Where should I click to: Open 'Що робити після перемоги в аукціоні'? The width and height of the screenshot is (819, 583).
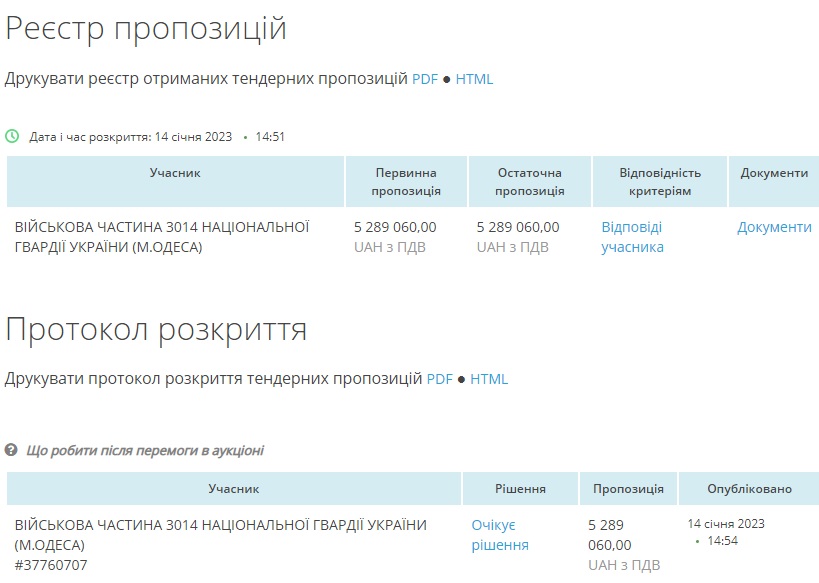(x=145, y=450)
